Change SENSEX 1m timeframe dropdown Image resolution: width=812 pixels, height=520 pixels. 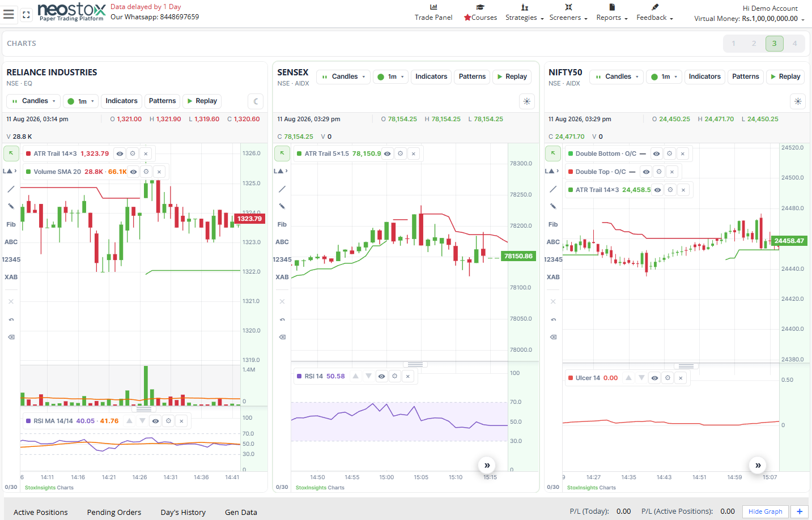pos(391,76)
